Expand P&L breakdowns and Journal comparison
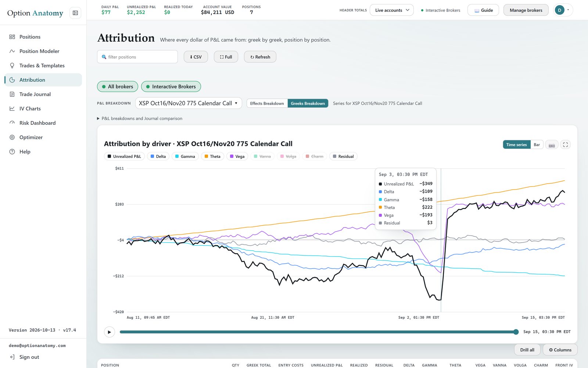Viewport: 588px width, 368px height. [140, 118]
